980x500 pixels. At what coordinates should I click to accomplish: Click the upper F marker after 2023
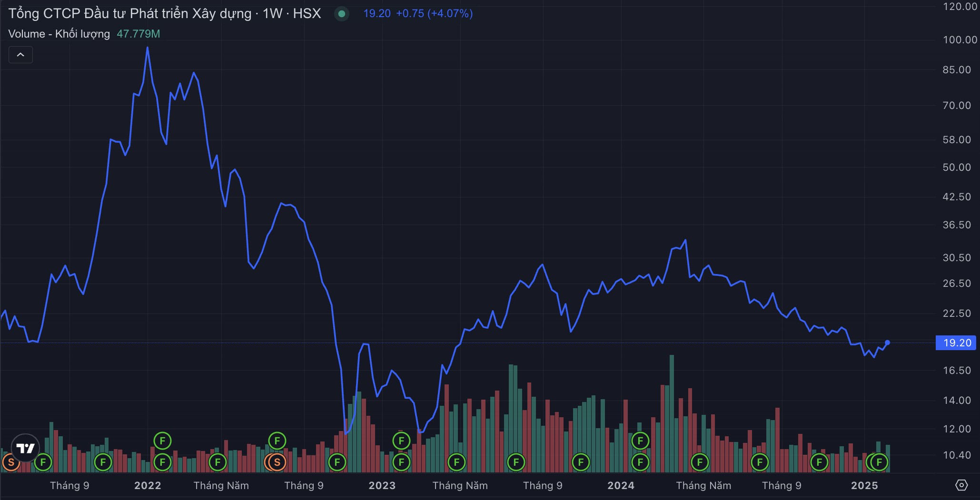(x=401, y=441)
